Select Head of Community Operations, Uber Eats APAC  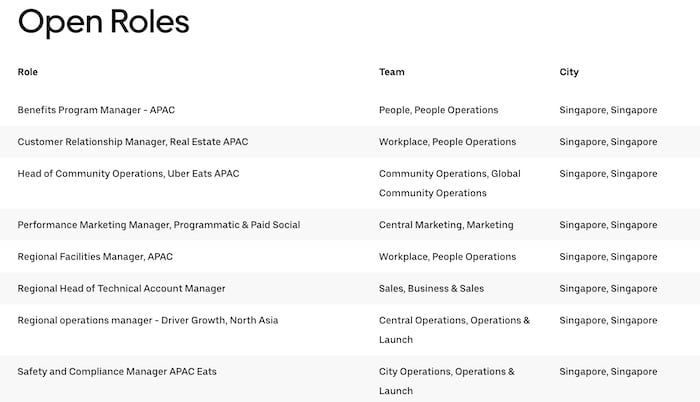coord(128,174)
